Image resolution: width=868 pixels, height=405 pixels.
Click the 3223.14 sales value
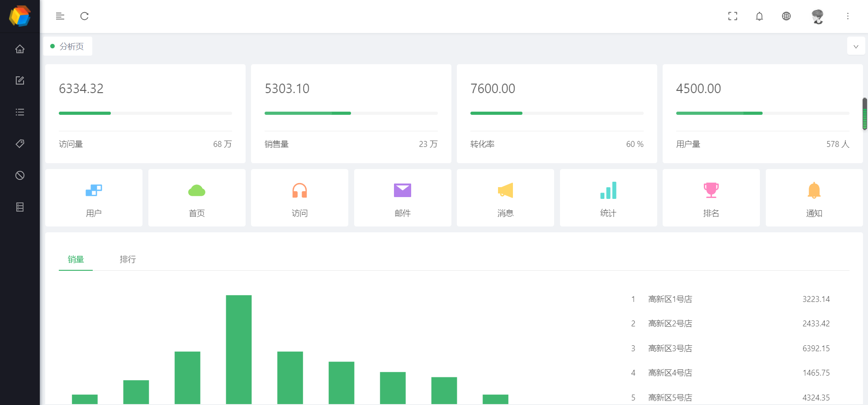pyautogui.click(x=816, y=299)
